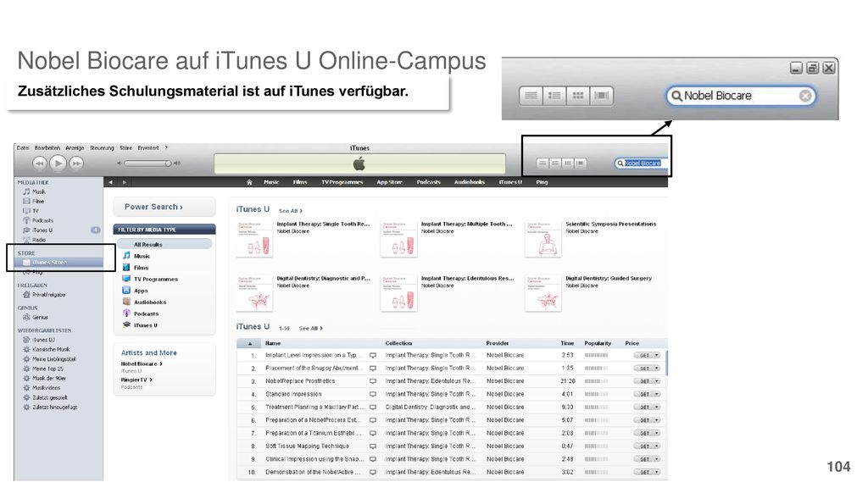This screenshot has height=488, width=868.
Task: Switch to Music tab in store bar
Action: tap(271, 182)
